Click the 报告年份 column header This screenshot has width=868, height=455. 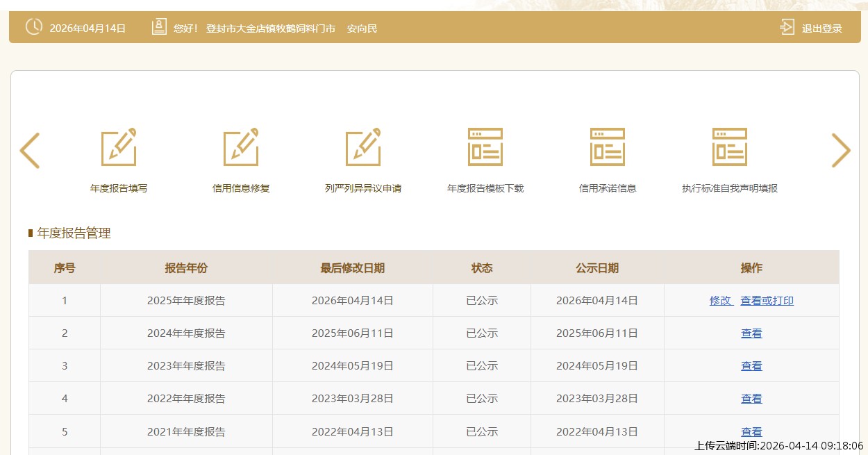click(186, 268)
